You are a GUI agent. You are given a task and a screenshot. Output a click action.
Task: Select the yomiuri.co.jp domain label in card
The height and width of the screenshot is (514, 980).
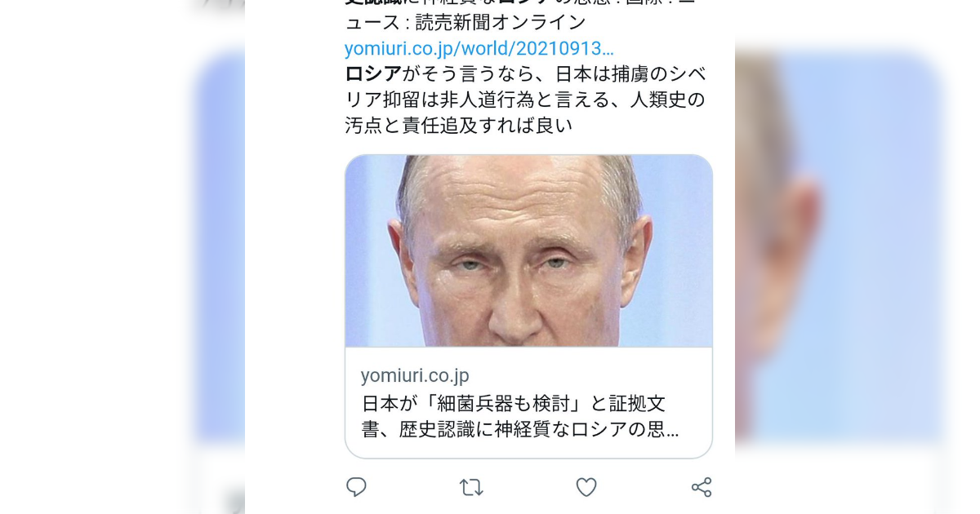(415, 376)
